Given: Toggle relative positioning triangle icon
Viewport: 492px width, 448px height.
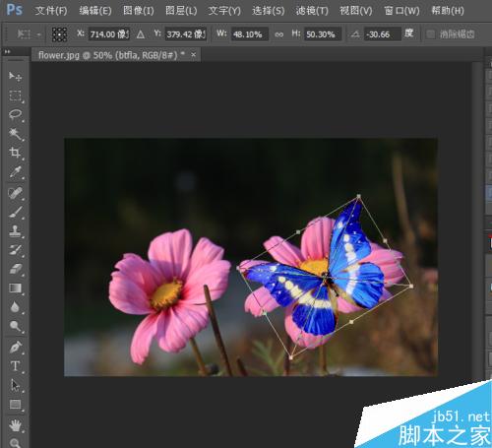Looking at the screenshot, I should point(141,34).
